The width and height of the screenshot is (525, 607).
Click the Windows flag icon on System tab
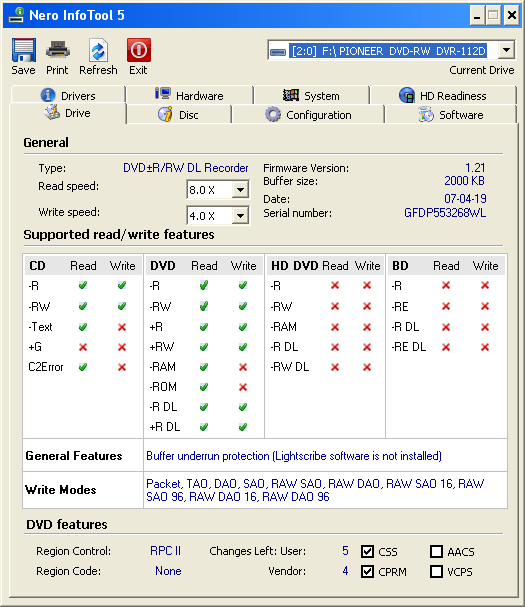291,94
